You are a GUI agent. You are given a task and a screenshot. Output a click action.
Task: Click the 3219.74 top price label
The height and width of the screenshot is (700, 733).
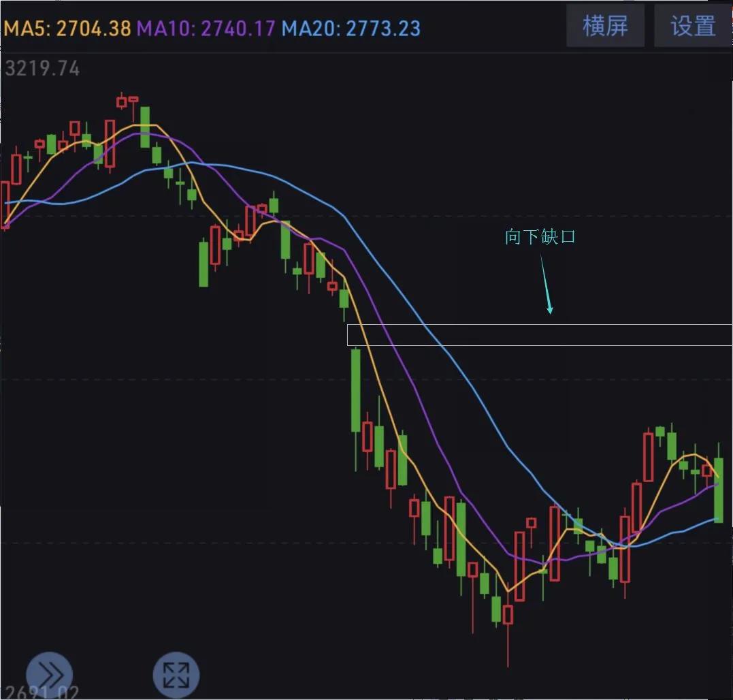[x=42, y=69]
